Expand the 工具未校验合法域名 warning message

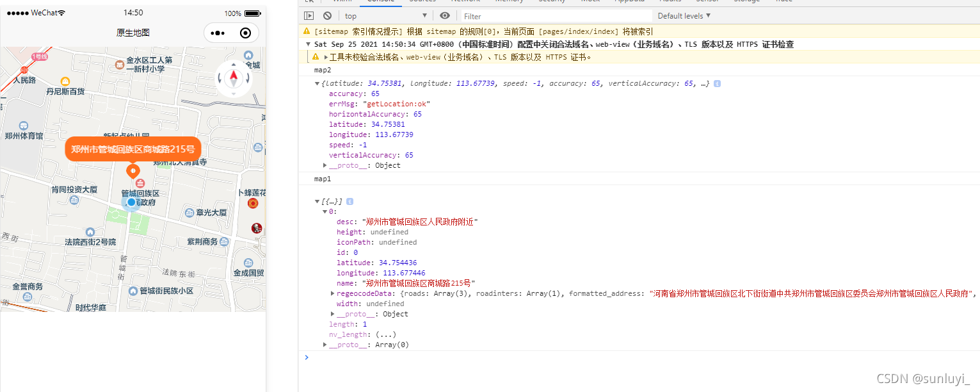tap(326, 57)
